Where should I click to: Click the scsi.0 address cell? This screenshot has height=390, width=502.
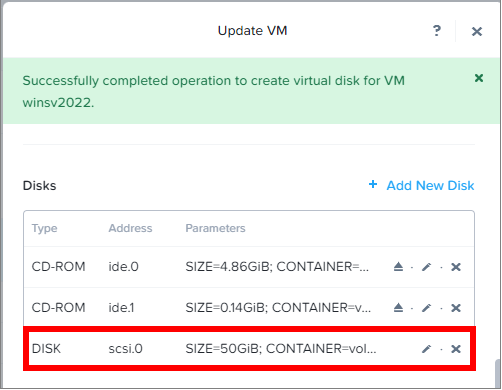[125, 349]
